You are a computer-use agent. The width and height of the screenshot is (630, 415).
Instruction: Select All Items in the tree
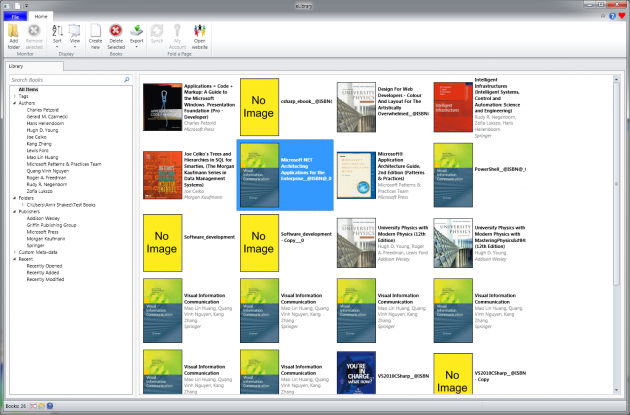pyautogui.click(x=29, y=89)
